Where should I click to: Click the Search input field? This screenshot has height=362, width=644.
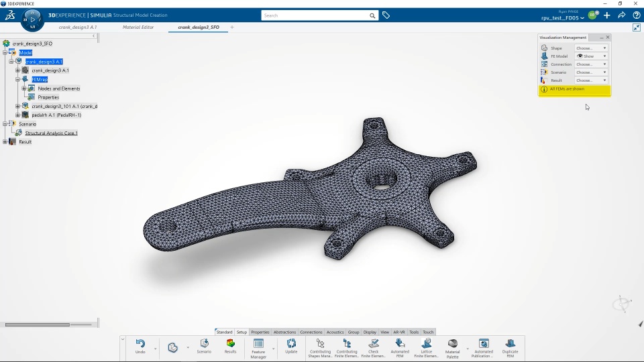coord(315,15)
